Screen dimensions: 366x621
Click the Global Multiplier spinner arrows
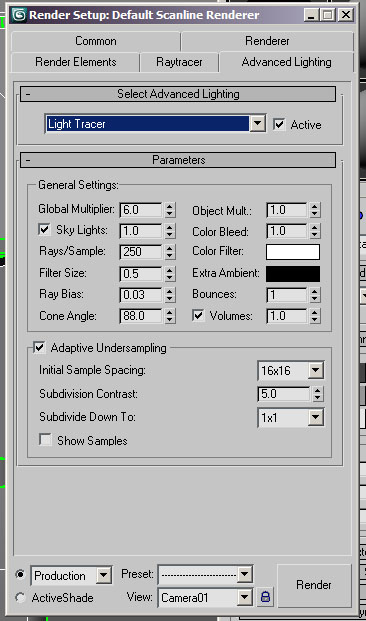[x=170, y=210]
